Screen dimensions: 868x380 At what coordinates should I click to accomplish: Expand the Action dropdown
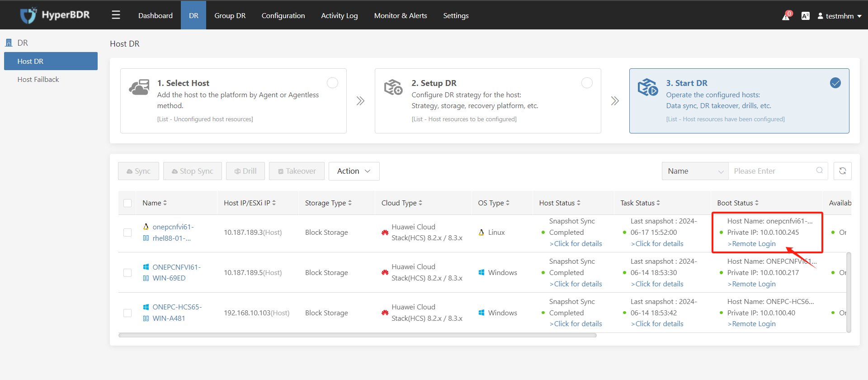pyautogui.click(x=354, y=171)
